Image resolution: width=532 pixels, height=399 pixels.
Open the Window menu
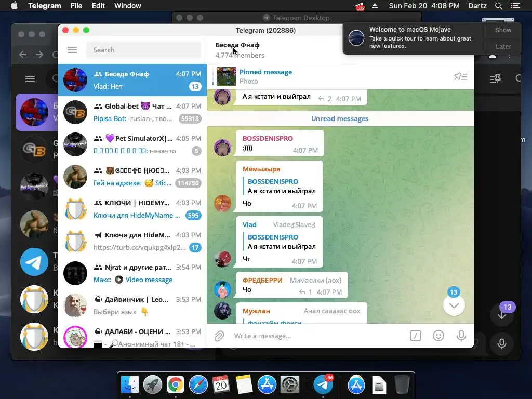click(x=128, y=6)
